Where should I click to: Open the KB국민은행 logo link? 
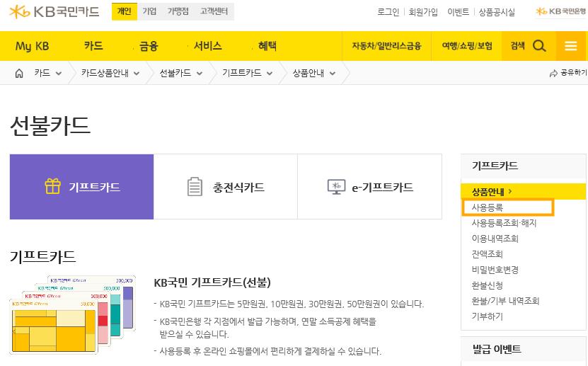pos(561,11)
